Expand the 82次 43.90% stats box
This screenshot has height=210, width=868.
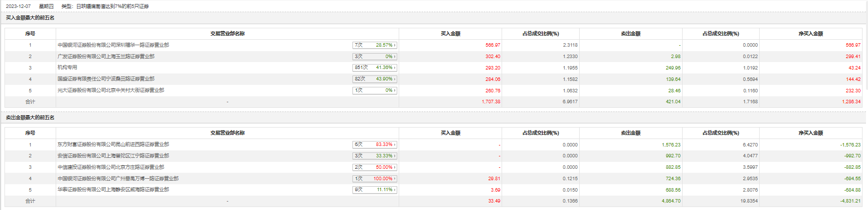[x=375, y=79]
